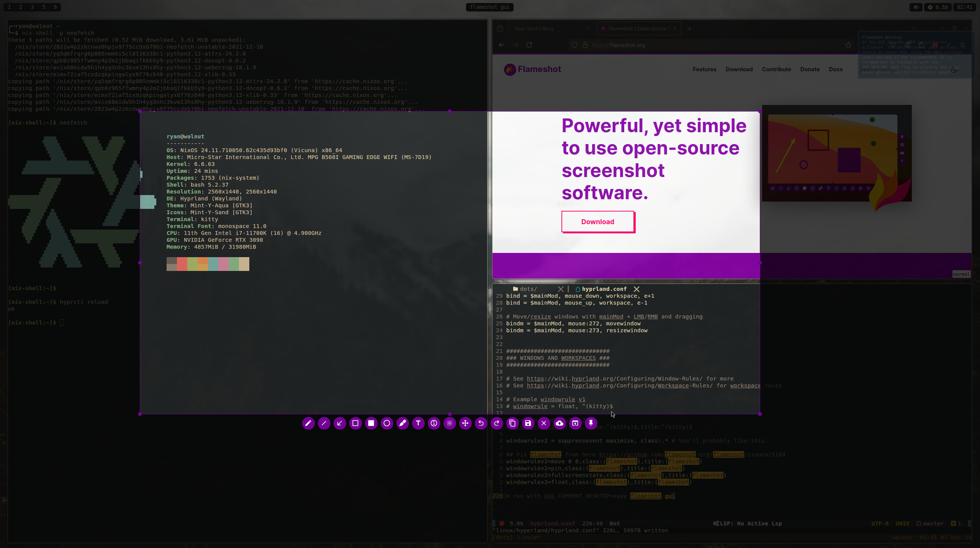
Task: Click the 'flameshot gui' window title in the bar
Action: 490,7
